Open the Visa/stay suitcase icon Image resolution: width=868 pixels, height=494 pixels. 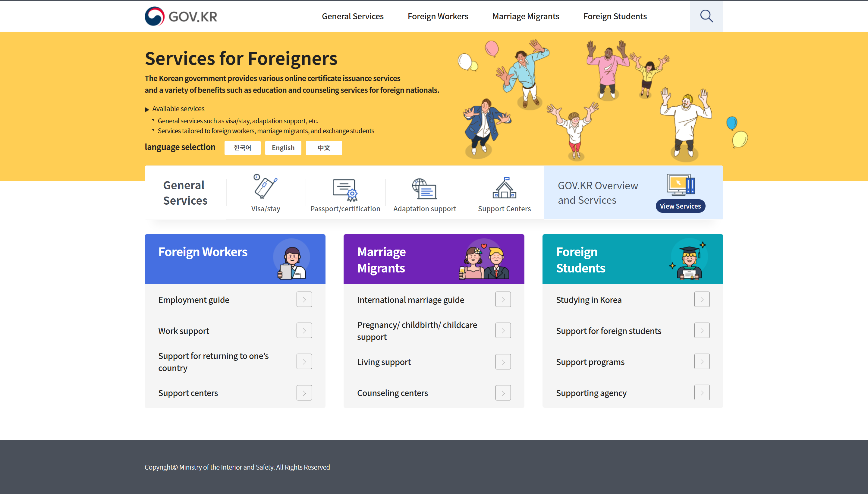point(265,187)
